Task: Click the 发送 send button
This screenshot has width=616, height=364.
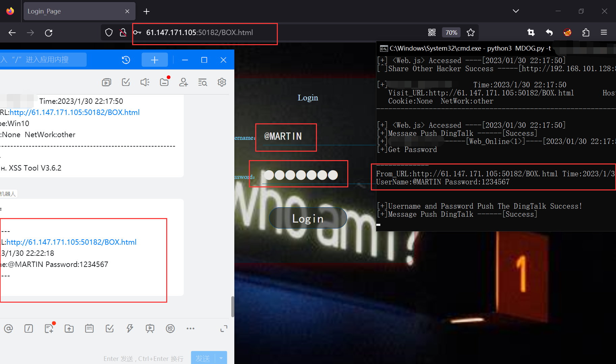Action: point(203,358)
